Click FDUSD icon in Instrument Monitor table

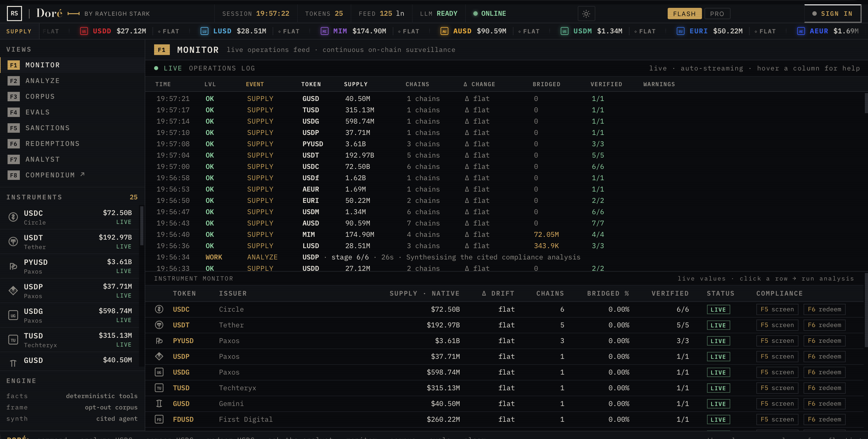click(x=159, y=419)
